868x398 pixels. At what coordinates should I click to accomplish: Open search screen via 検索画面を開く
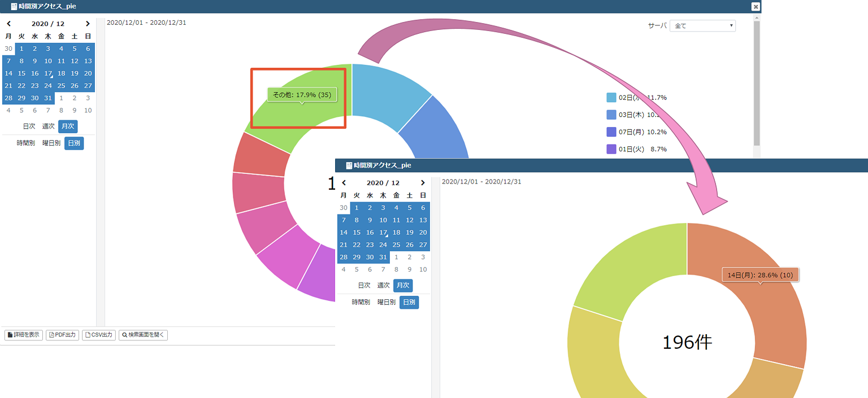(143, 335)
